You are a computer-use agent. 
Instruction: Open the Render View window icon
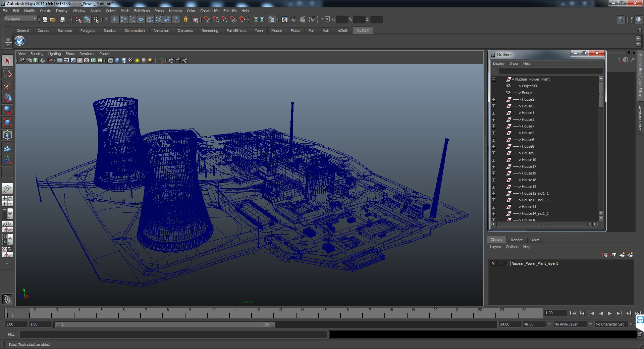(284, 19)
